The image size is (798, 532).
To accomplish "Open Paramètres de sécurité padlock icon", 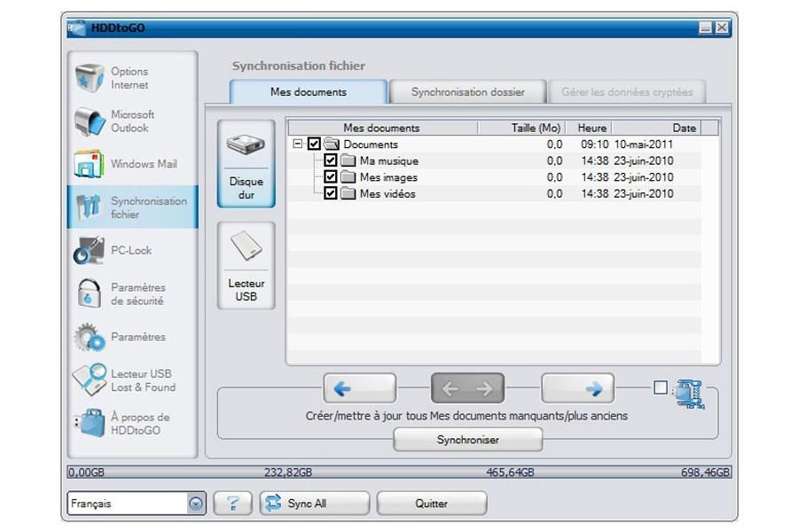I will (x=89, y=293).
